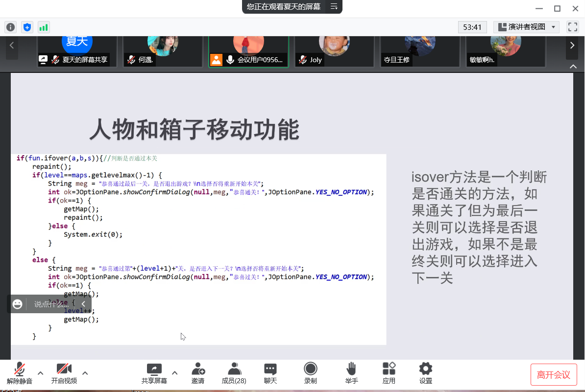Open the meeting info icon

click(x=10, y=27)
